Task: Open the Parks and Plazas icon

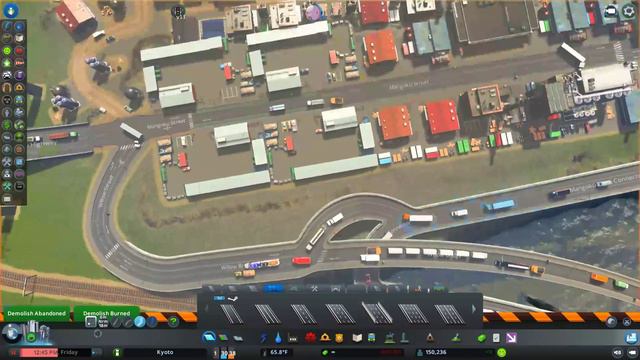Action: pos(390,338)
